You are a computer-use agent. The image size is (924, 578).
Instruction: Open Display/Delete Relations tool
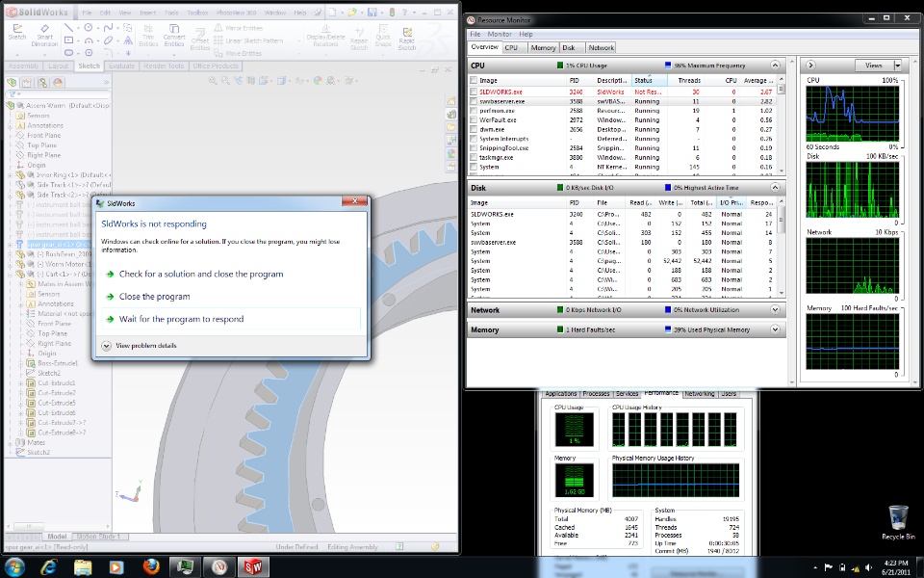coord(325,36)
